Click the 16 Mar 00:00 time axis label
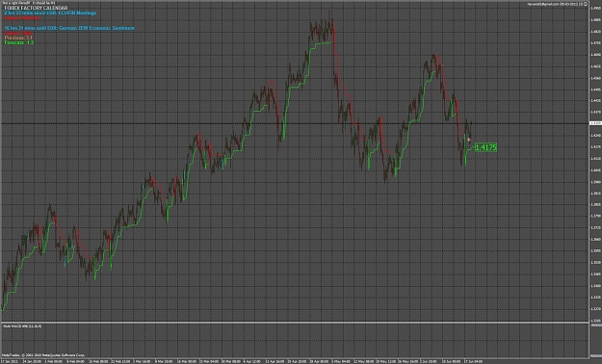The image size is (602, 364). coord(186,361)
